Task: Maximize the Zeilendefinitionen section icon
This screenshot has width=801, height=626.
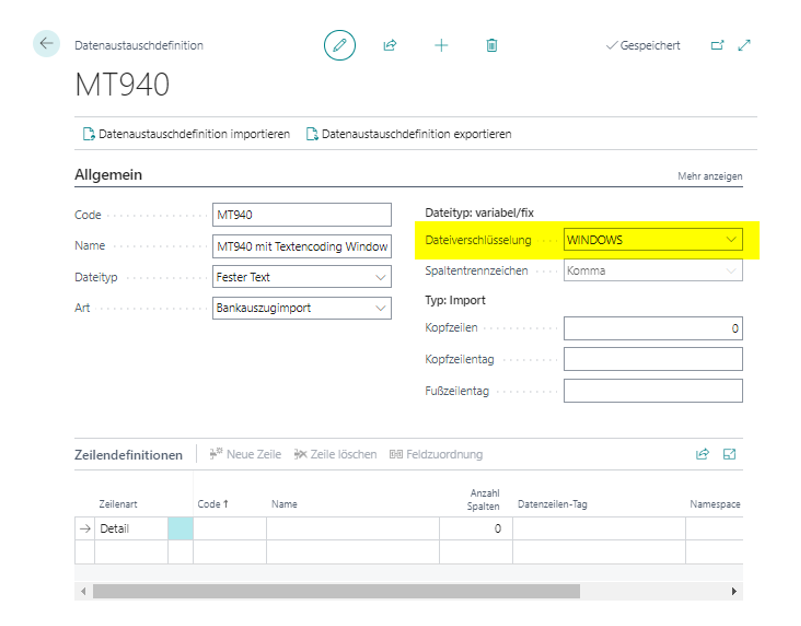Action: [730, 454]
